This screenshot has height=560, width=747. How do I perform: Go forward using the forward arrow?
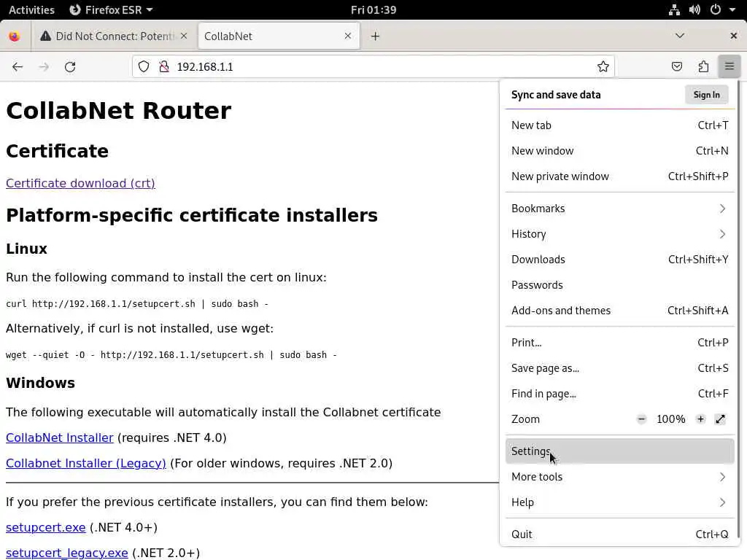[44, 66]
